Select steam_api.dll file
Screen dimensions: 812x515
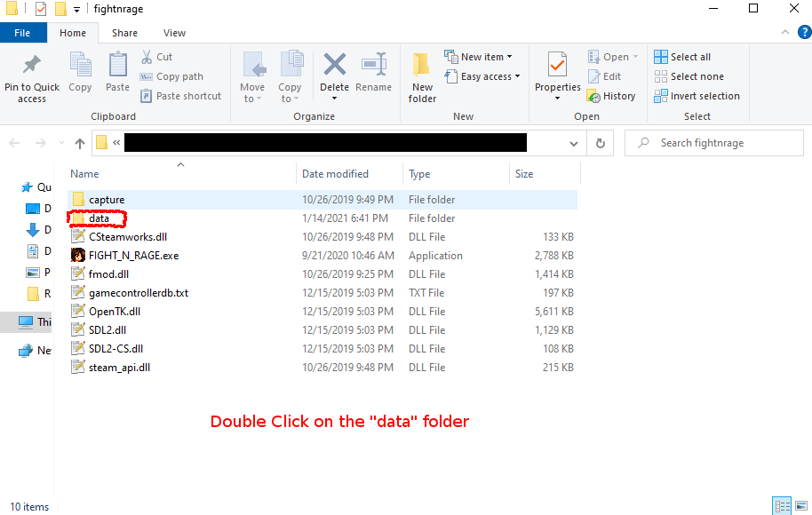[322, 368]
